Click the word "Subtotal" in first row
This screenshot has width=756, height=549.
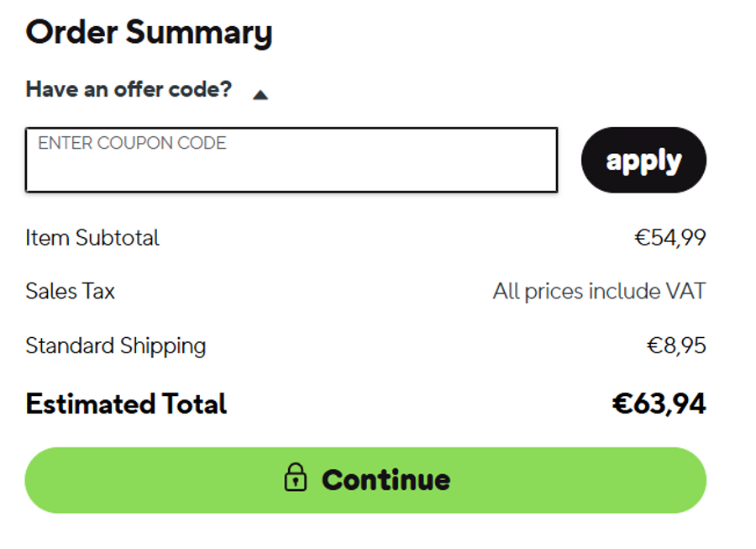(118, 238)
